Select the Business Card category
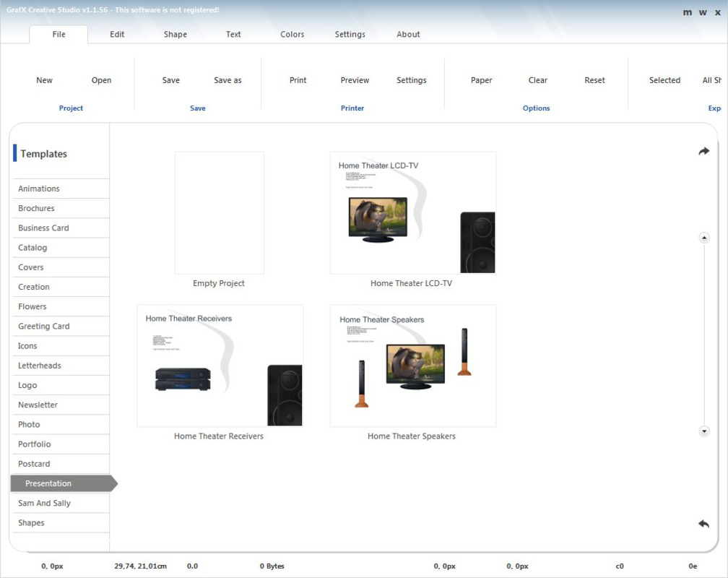Image resolution: width=728 pixels, height=578 pixels. pos(61,228)
